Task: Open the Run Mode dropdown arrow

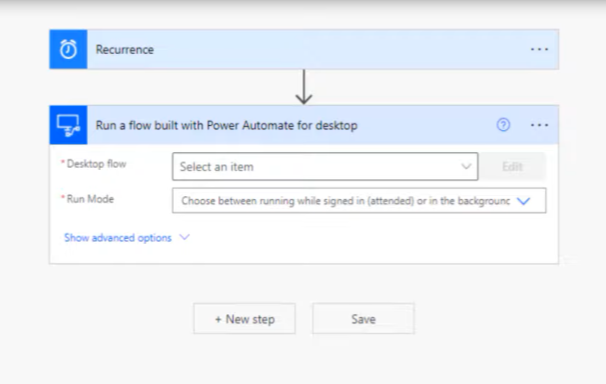Action: [523, 201]
